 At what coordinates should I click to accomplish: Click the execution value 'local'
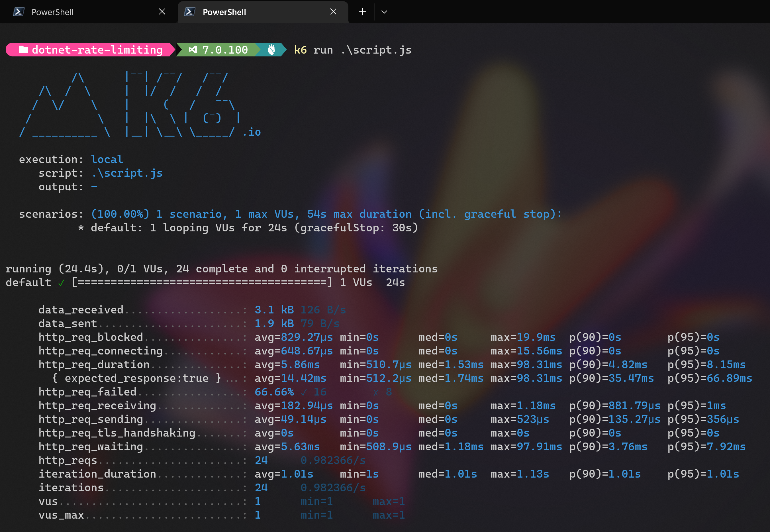tap(107, 159)
